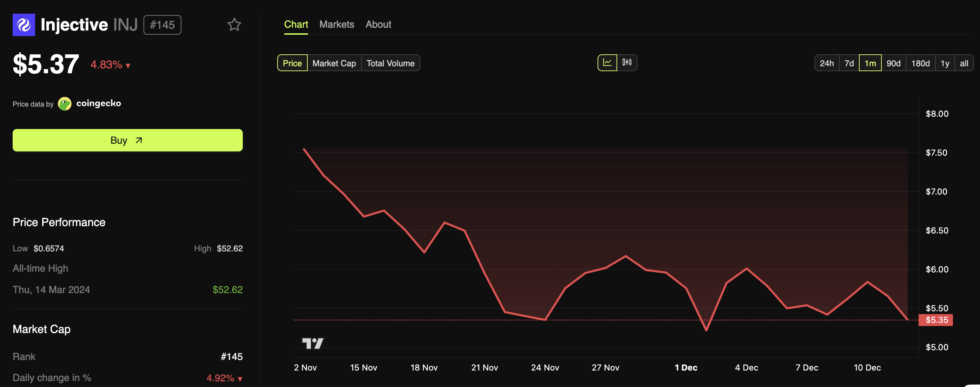The height and width of the screenshot is (387, 980).
Task: Select Total Volume chart data
Action: coord(390,63)
